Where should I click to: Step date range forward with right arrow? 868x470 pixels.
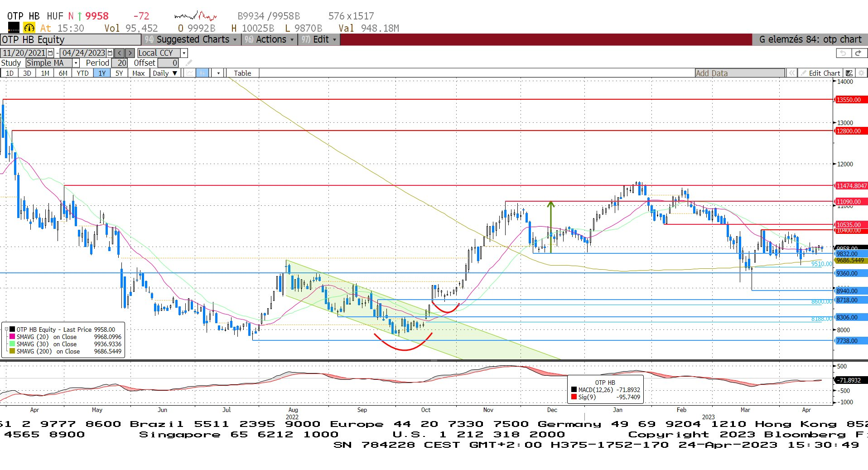130,53
